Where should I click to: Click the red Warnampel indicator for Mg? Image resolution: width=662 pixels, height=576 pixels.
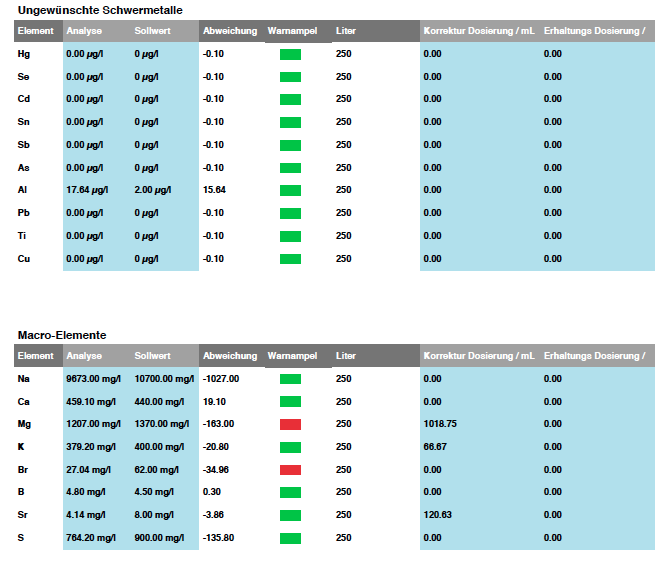pos(290,424)
